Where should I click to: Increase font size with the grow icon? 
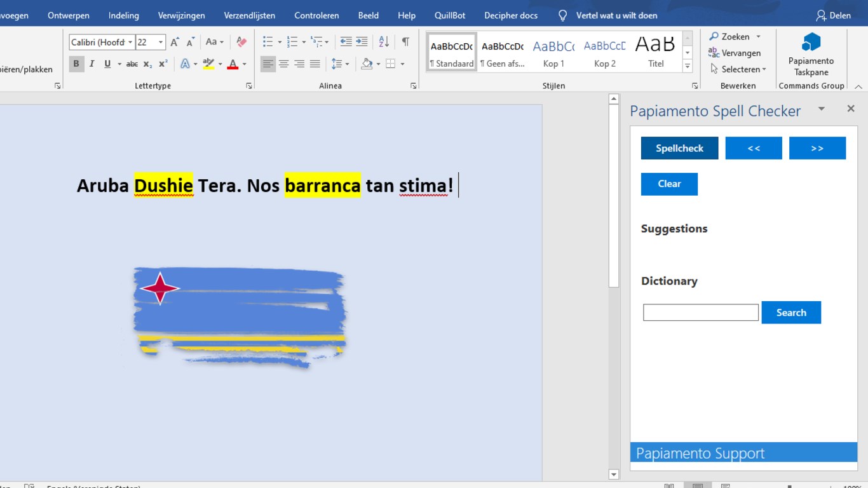175,42
